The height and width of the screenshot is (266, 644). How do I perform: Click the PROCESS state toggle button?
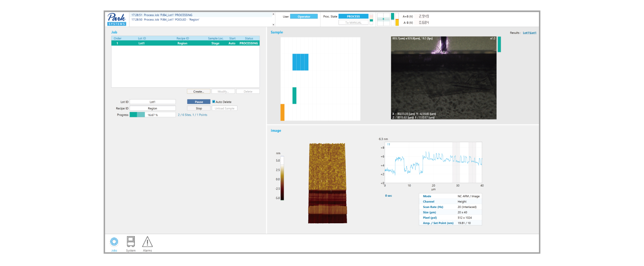[353, 17]
